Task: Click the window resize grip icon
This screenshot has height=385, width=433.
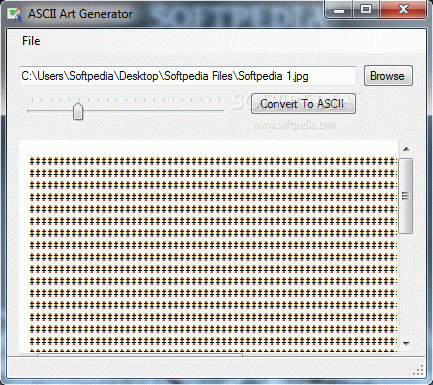Action: tap(419, 370)
